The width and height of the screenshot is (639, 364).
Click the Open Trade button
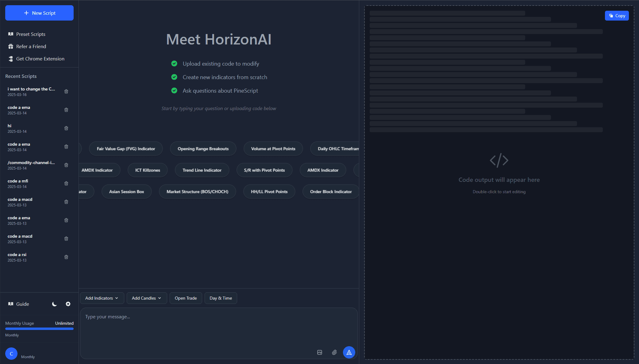(x=186, y=298)
